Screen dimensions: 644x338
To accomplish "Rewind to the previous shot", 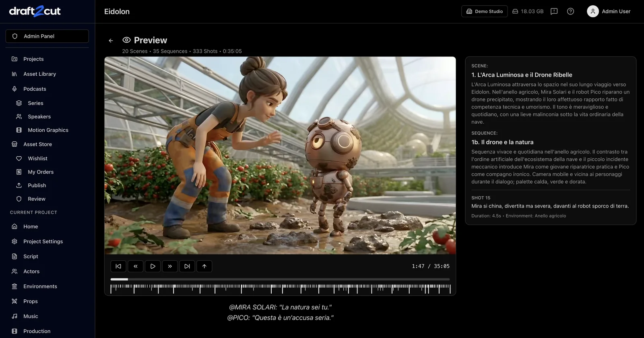I will [136, 266].
